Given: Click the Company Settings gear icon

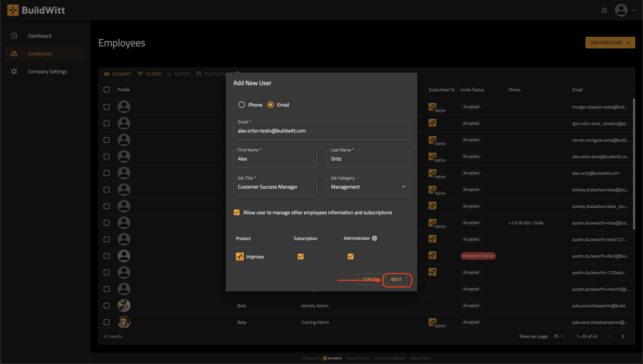Looking at the screenshot, I should click(14, 72).
